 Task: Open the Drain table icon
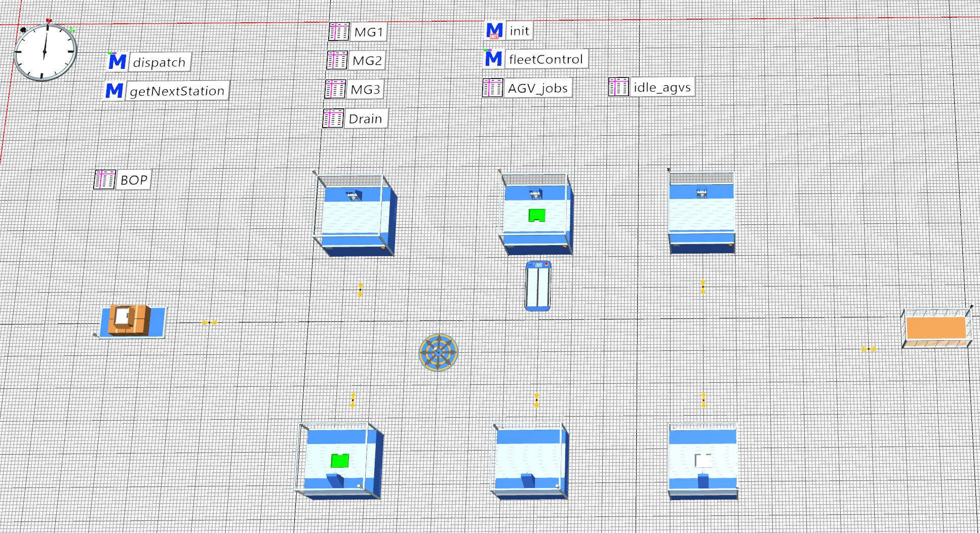point(333,118)
